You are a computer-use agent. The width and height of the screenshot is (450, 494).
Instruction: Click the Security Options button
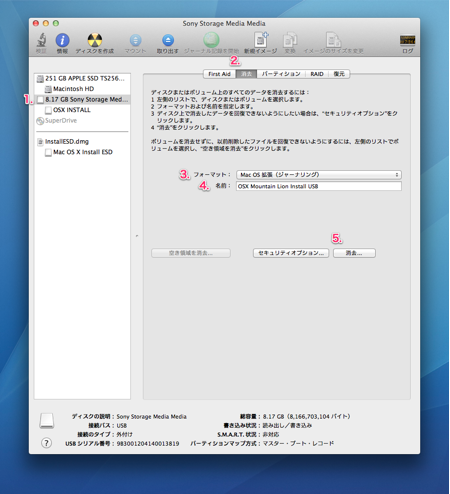pos(291,253)
